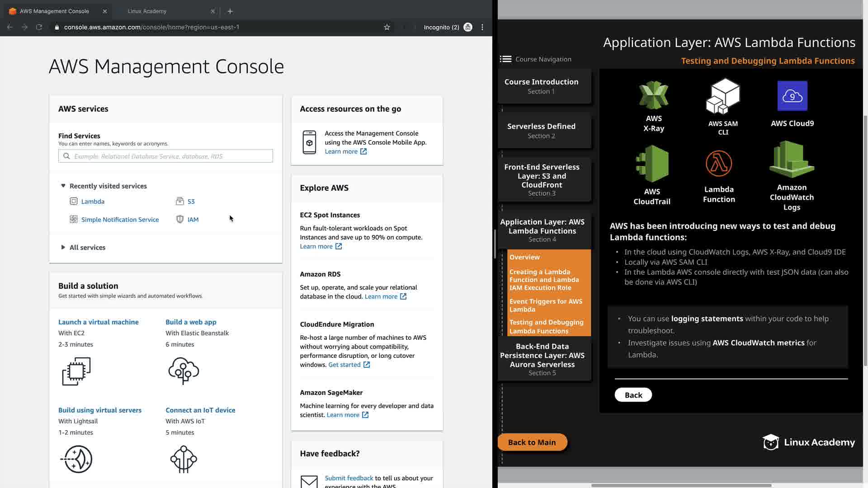Click the Lambda Function icon
This screenshot has height=488, width=868.
(x=718, y=163)
